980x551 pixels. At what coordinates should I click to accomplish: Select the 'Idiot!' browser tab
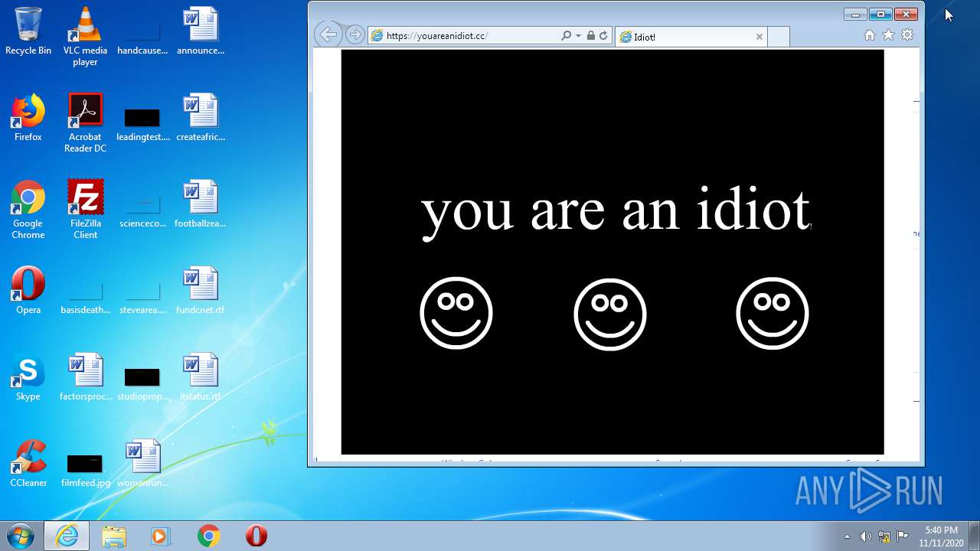click(691, 37)
